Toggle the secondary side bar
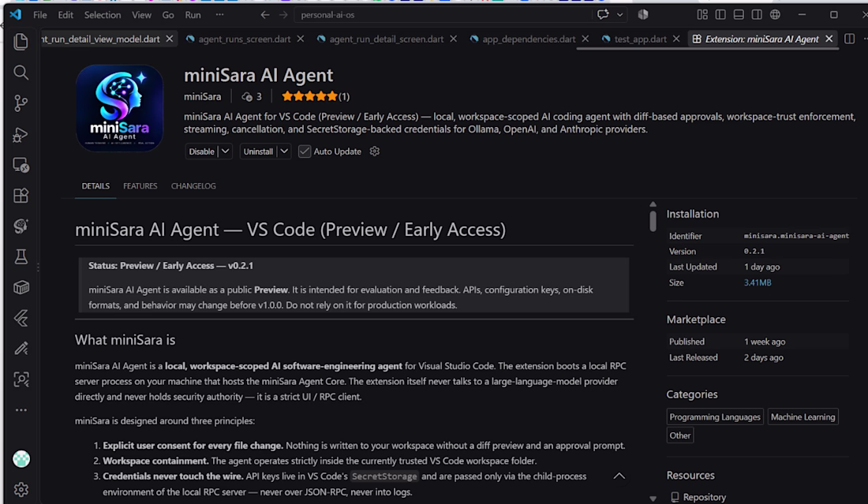The height and width of the screenshot is (504, 868). point(757,15)
